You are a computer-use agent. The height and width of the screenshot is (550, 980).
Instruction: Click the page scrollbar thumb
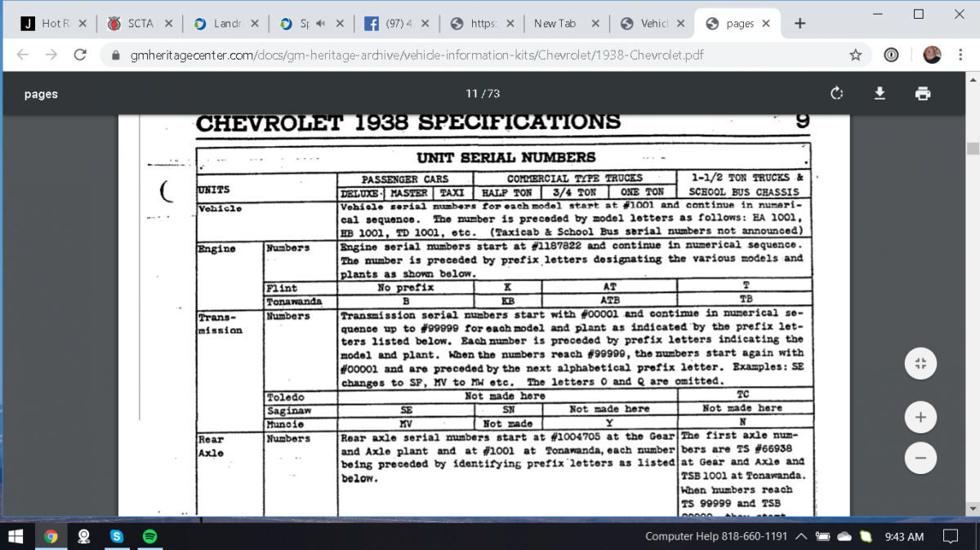pos(973,149)
